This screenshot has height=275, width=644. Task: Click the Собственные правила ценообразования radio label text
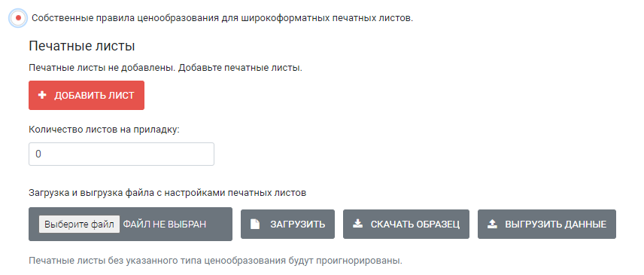pos(222,18)
